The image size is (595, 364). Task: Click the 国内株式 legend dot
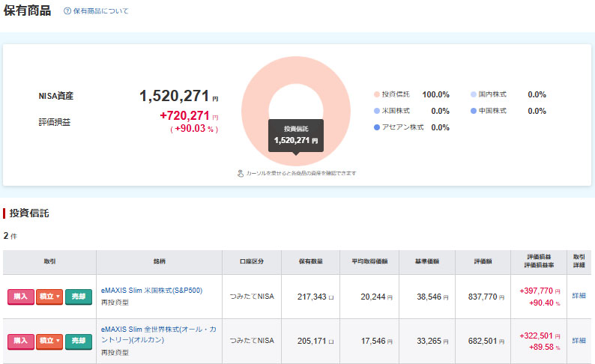point(474,95)
